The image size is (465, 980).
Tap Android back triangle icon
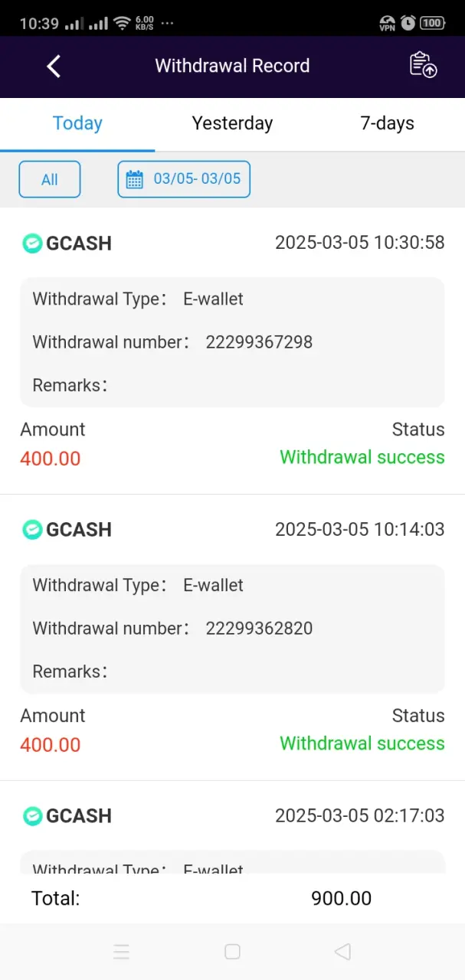click(x=342, y=952)
